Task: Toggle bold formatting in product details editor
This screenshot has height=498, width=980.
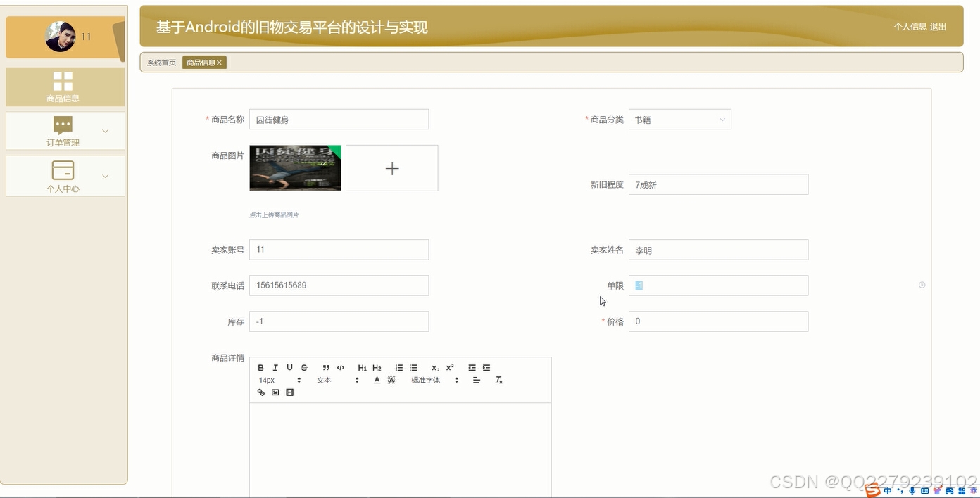Action: tap(260, 367)
